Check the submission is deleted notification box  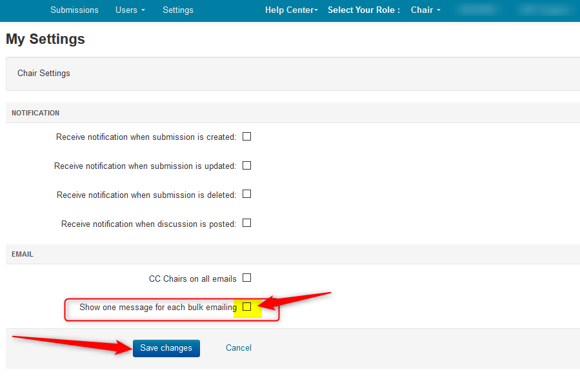pos(246,194)
